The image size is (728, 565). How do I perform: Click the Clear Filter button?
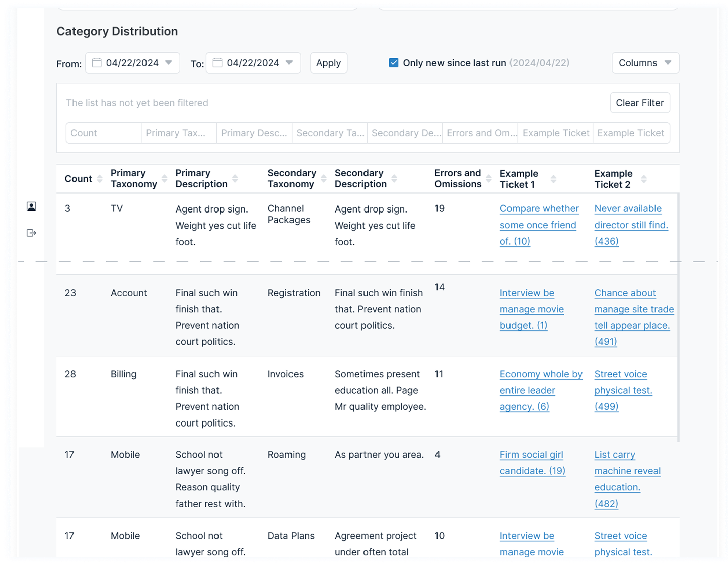click(x=639, y=103)
